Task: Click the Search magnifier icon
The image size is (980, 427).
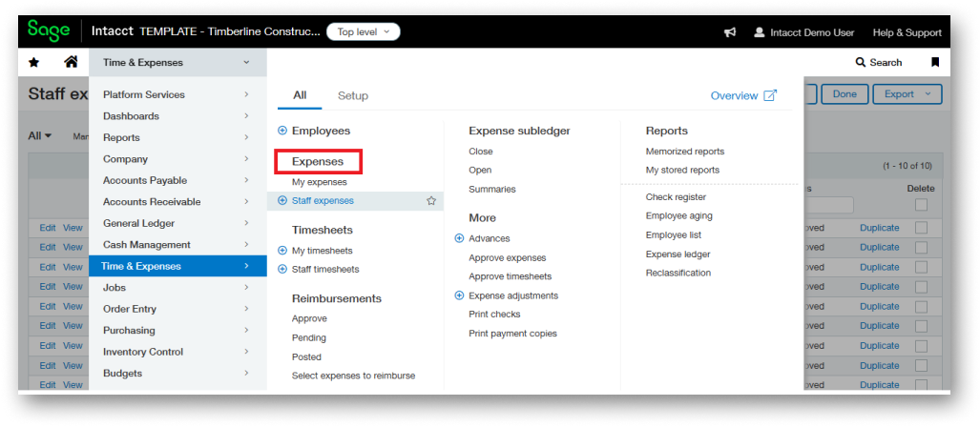Action: click(x=860, y=62)
